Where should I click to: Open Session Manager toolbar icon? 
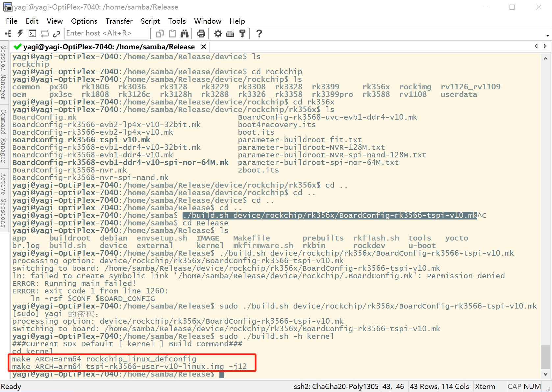(x=8, y=34)
